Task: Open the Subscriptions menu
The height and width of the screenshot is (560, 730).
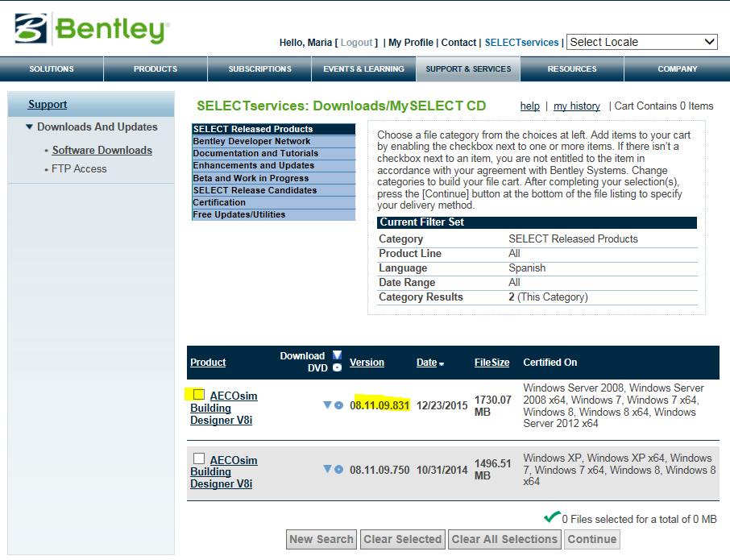Action: click(x=259, y=69)
